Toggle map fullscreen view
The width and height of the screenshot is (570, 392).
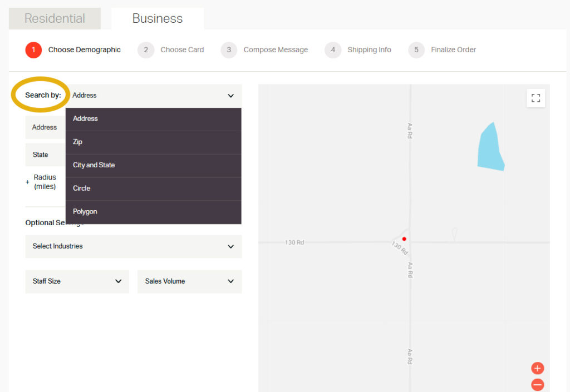(x=535, y=98)
